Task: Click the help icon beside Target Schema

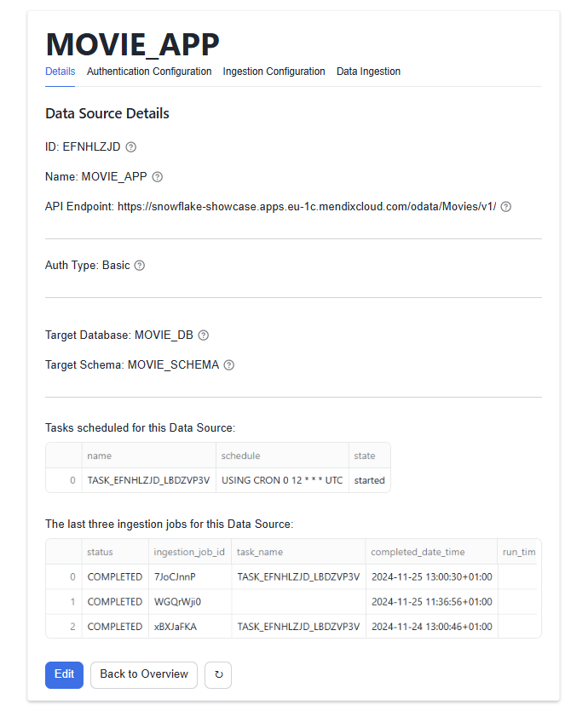Action: click(228, 365)
